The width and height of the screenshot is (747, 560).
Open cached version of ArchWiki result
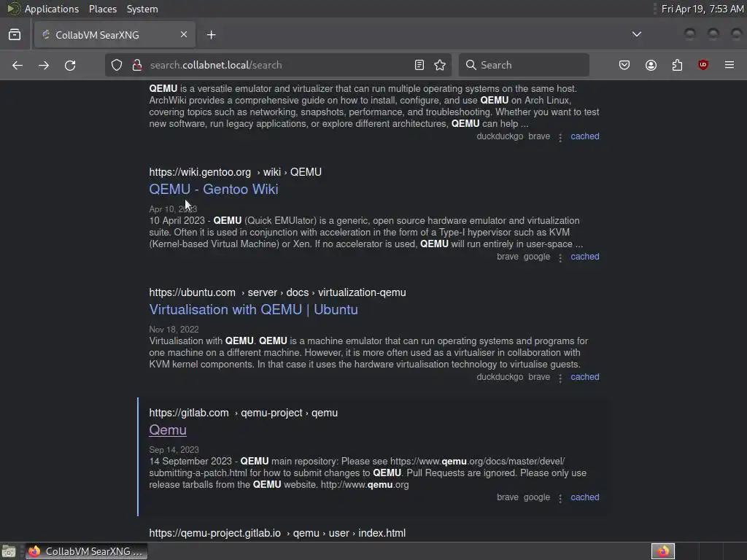click(585, 136)
